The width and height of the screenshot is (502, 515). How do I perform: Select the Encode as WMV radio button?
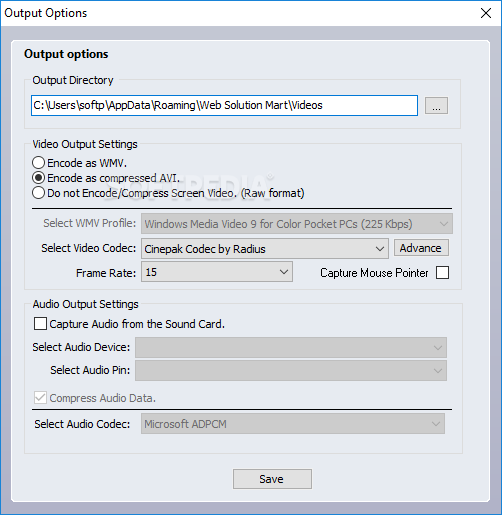[x=39, y=163]
